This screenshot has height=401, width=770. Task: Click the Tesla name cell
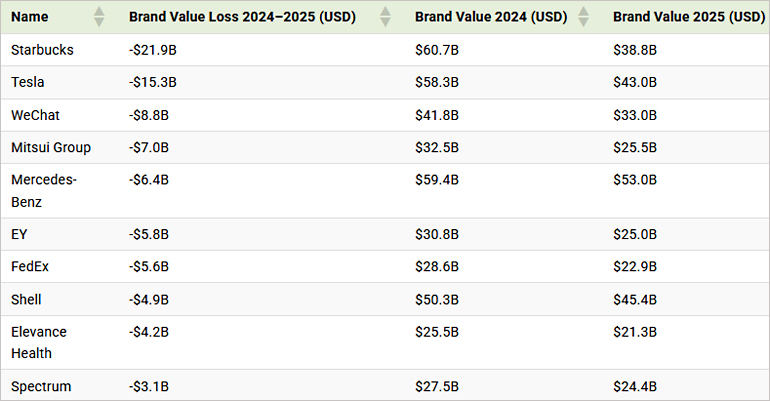(28, 83)
